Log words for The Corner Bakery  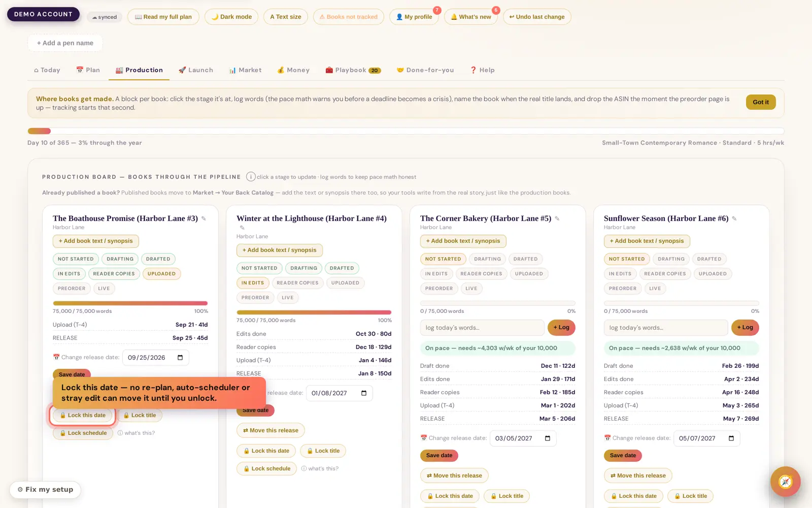(x=561, y=328)
